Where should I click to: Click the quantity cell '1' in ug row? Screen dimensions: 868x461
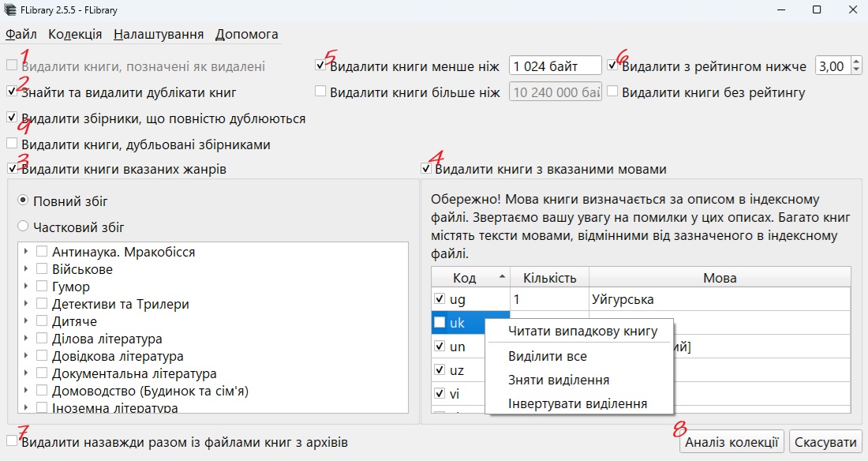pyautogui.click(x=549, y=299)
